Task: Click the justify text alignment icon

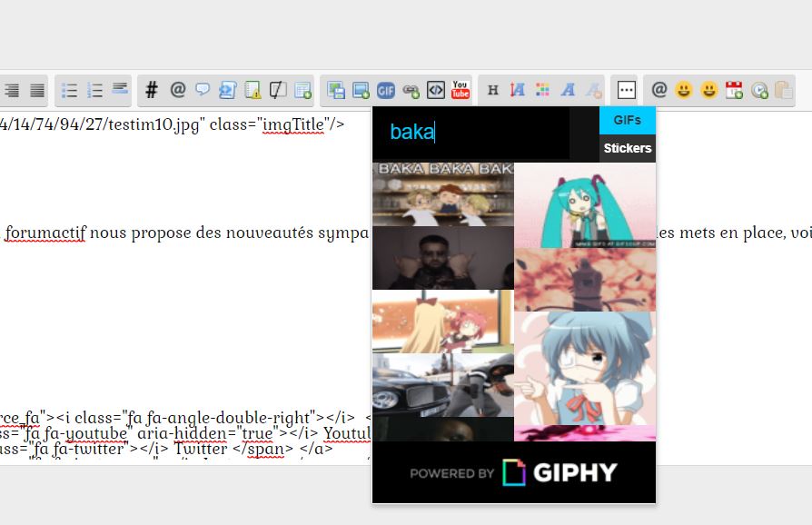Action: coord(37,90)
